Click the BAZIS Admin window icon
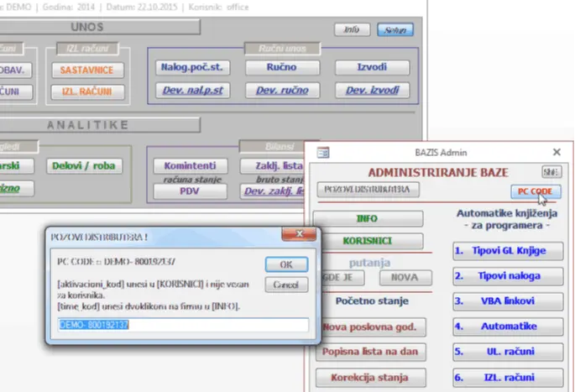 [x=323, y=152]
